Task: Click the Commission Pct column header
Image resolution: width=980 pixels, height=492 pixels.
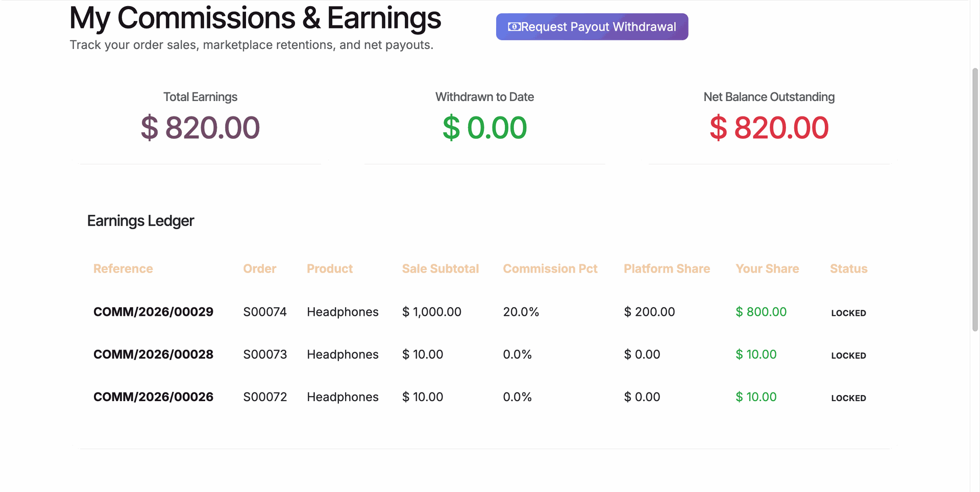Action: 550,268
